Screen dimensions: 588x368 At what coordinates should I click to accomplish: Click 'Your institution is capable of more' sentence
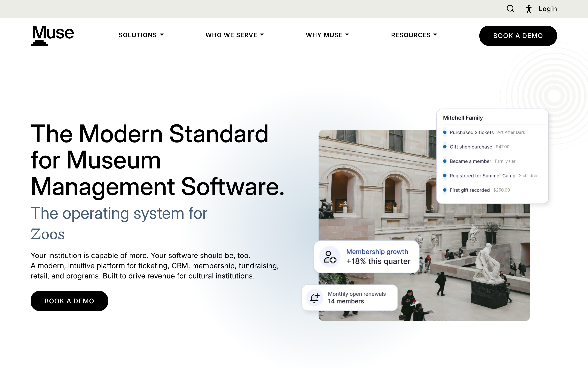(89, 256)
